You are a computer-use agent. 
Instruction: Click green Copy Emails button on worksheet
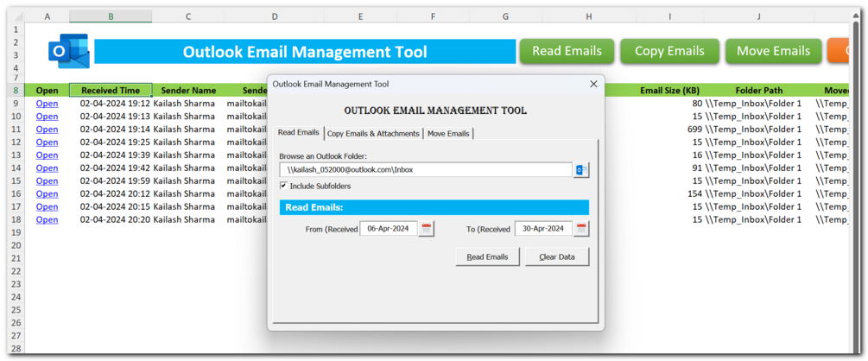669,52
